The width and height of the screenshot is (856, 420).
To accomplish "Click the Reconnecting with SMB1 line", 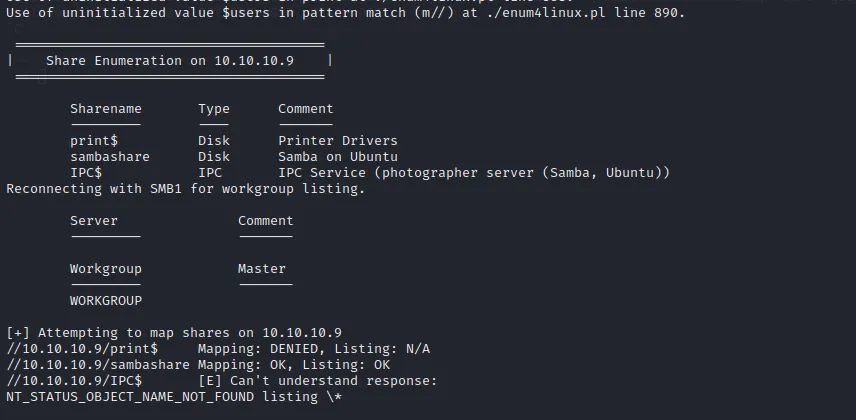I will (x=185, y=189).
